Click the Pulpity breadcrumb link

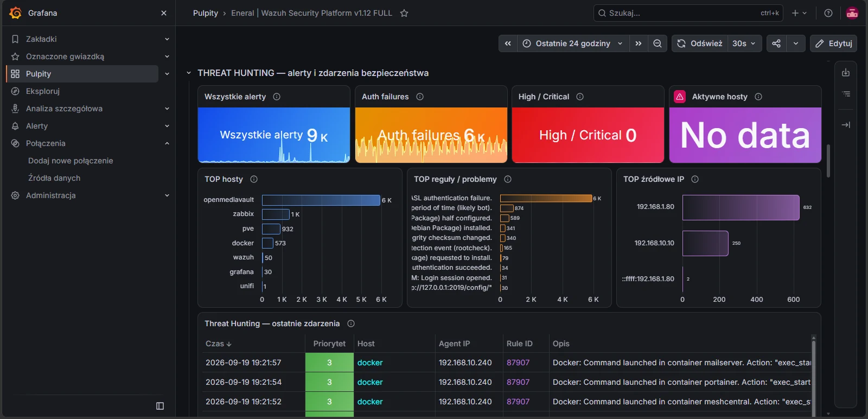click(206, 13)
